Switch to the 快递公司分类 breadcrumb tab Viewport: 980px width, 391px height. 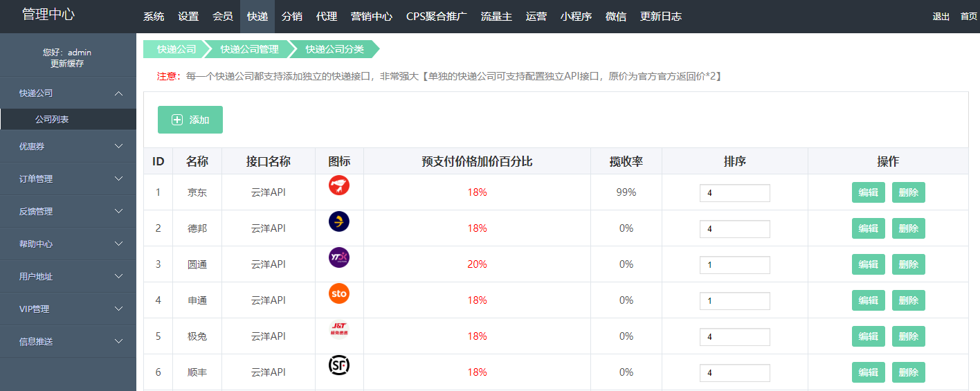point(334,49)
